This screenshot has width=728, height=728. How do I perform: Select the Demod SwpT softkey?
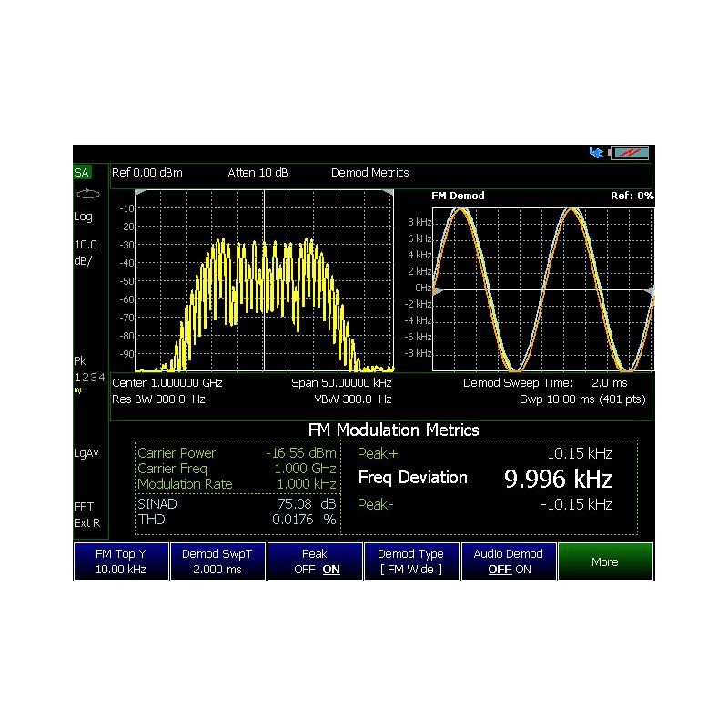coord(217,561)
